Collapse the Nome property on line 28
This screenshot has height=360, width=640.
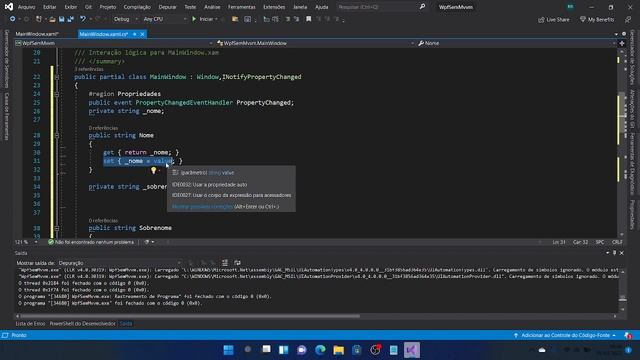point(57,136)
